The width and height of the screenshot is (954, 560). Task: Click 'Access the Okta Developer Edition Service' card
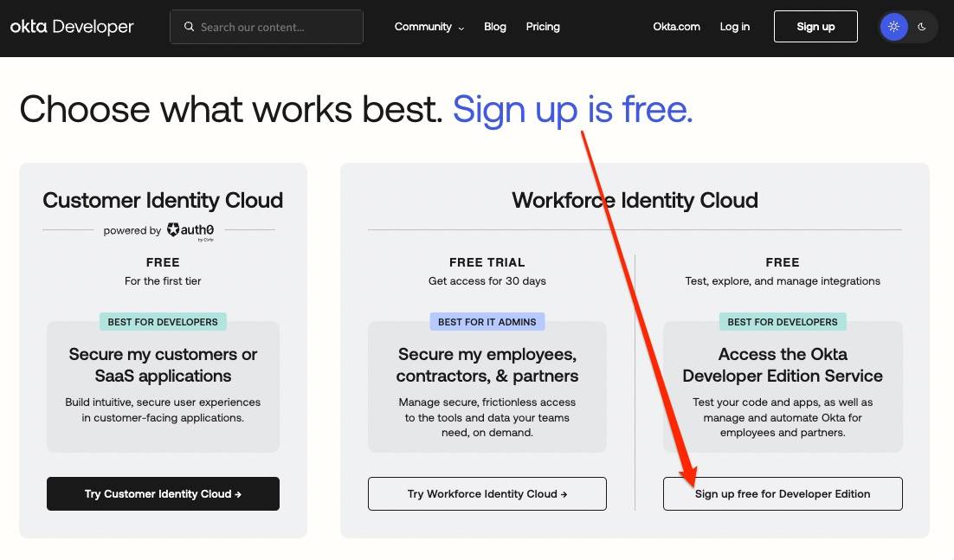pos(783,387)
